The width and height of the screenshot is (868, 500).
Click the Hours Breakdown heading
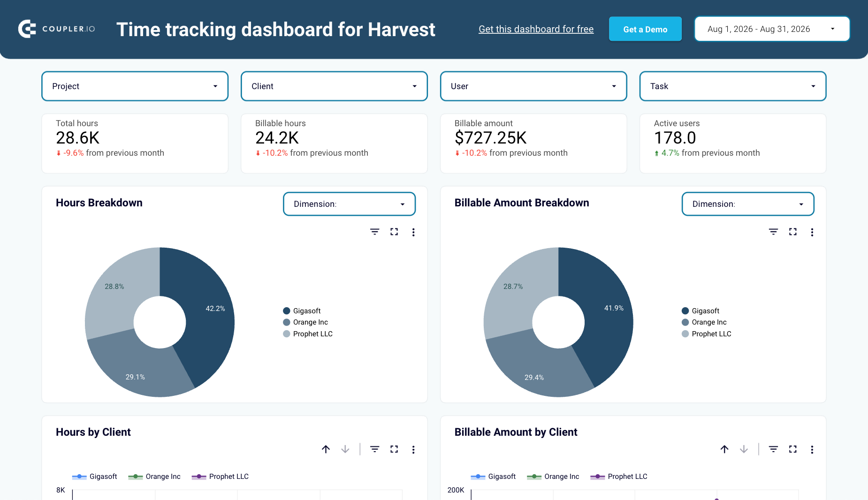(99, 203)
